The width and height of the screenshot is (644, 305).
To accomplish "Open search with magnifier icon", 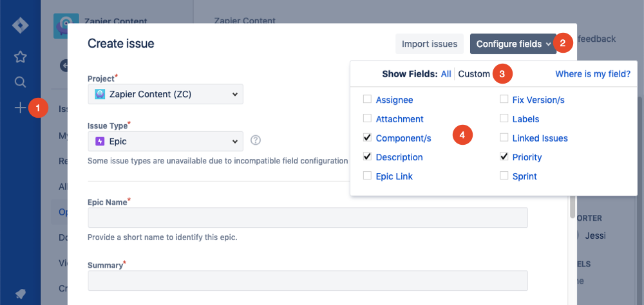I will pyautogui.click(x=20, y=82).
